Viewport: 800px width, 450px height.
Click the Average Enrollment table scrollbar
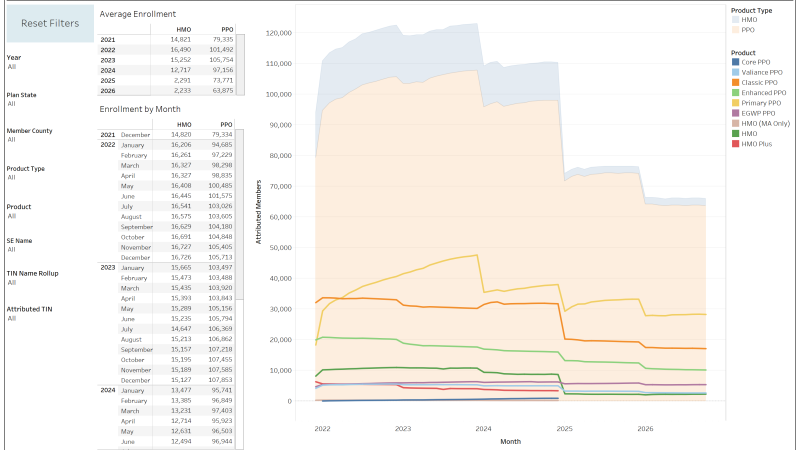tap(240, 65)
